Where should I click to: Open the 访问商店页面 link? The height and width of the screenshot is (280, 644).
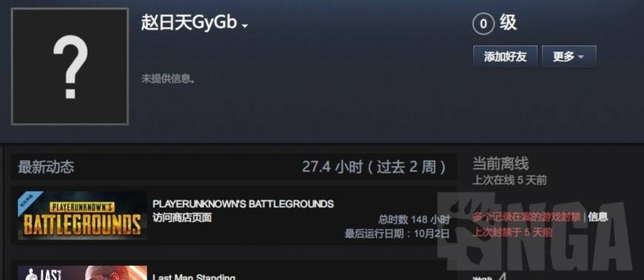[182, 218]
